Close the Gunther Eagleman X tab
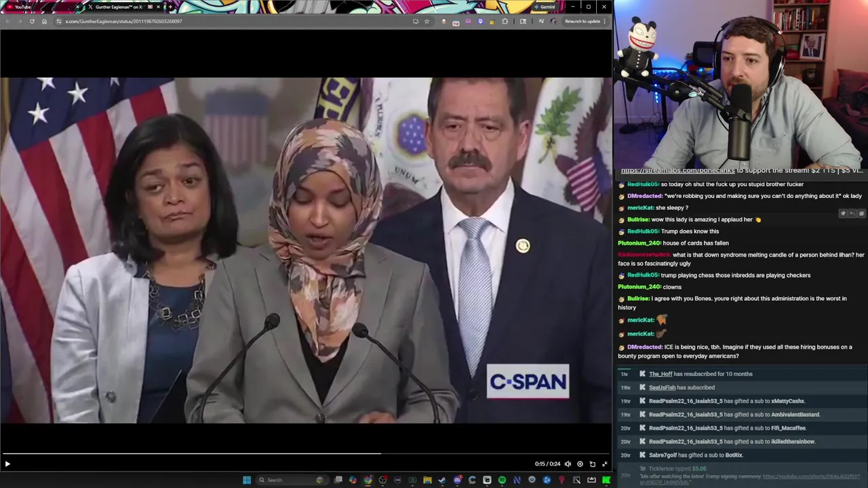The image size is (868, 488). [159, 7]
